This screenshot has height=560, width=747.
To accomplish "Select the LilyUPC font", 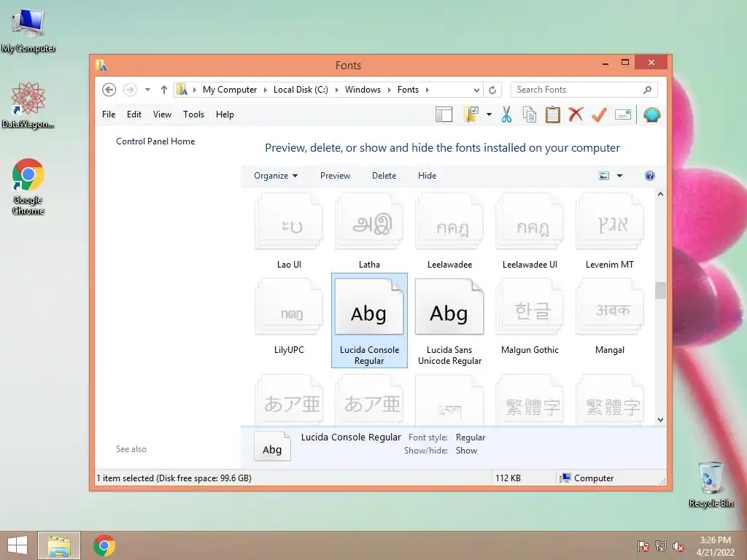I will (x=289, y=317).
